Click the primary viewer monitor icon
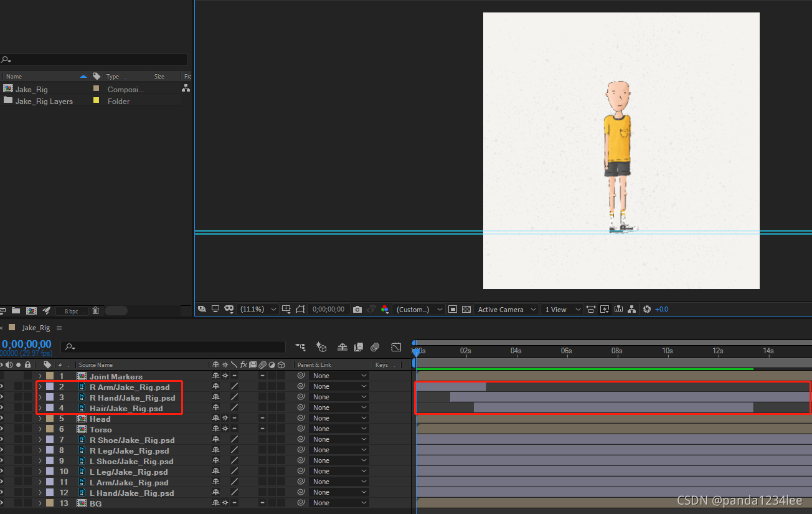 [215, 309]
